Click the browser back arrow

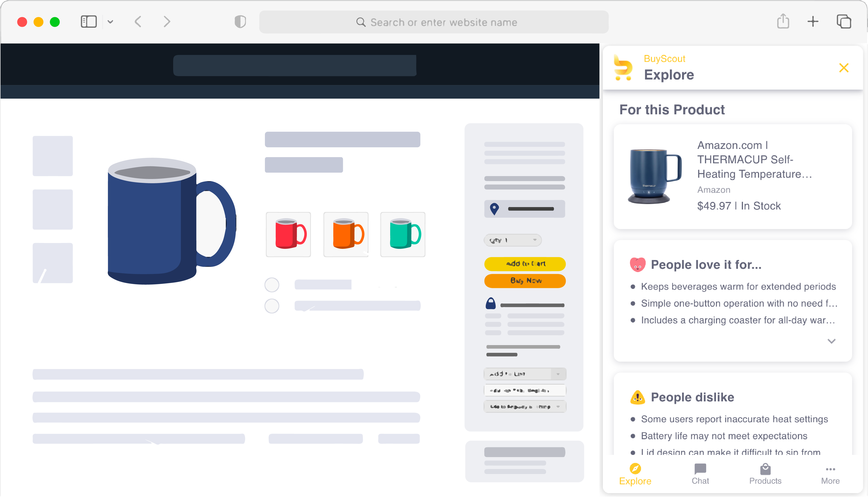coord(138,22)
